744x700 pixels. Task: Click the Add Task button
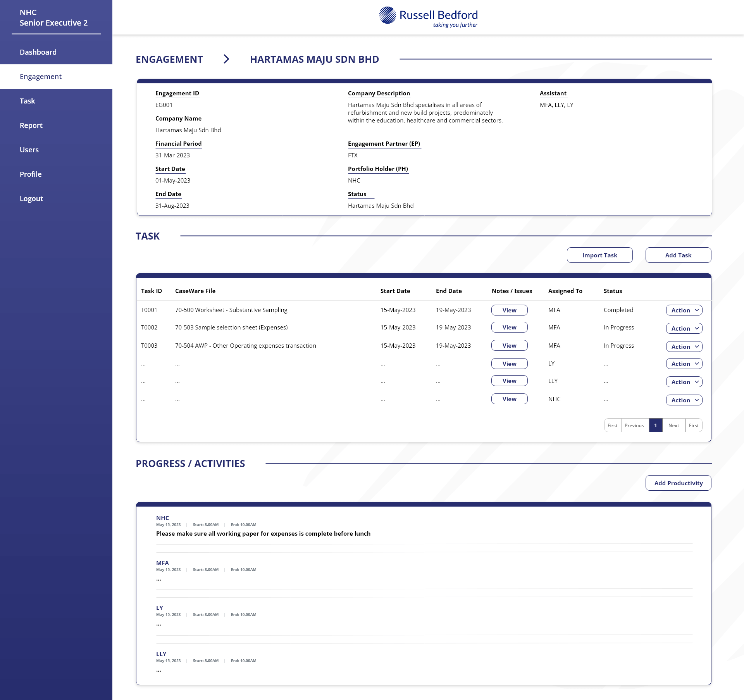tap(678, 255)
